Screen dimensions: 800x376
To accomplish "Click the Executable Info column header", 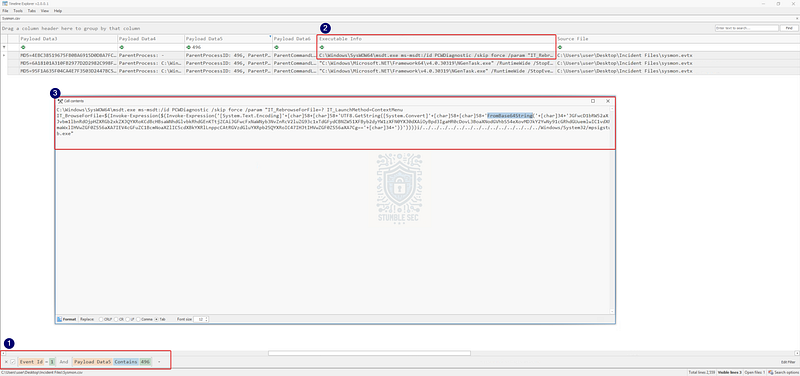I will tap(436, 39).
